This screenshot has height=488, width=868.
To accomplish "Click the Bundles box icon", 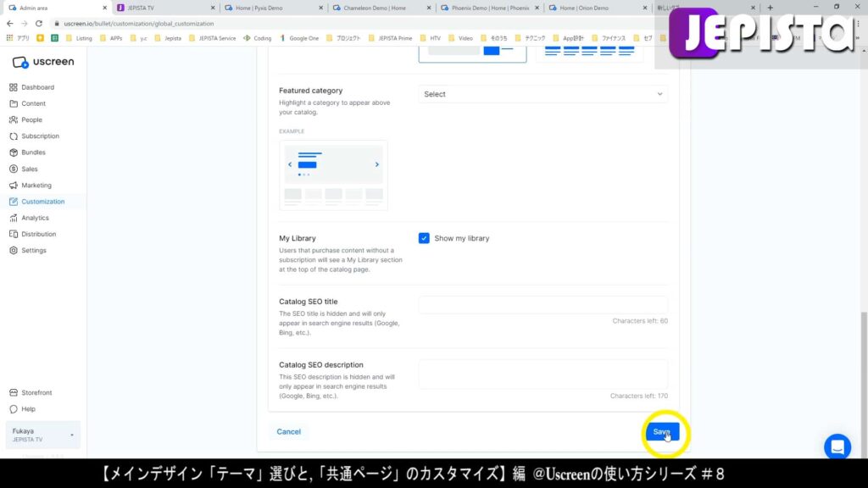I will coord(14,152).
